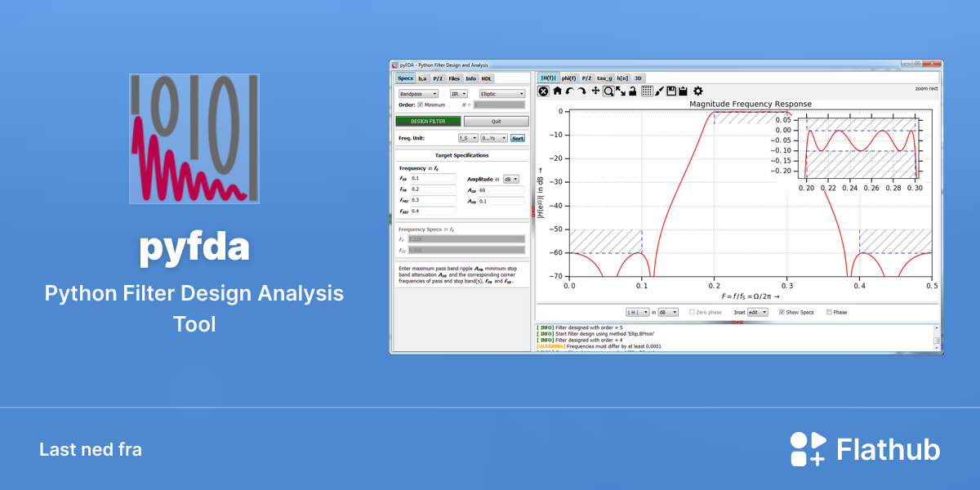Click the Flathub logo icon
This screenshot has width=980, height=490.
(x=808, y=449)
